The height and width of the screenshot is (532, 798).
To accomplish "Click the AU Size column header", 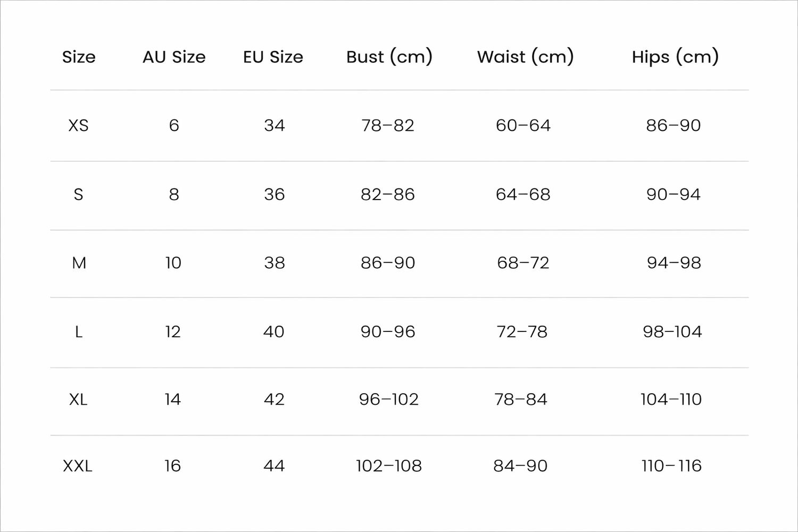I will pos(174,57).
